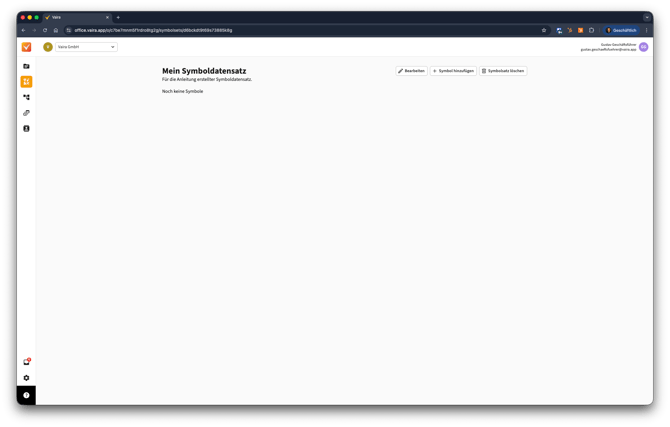Click the Bearbeiten button
Viewport: 670px width, 427px height.
(x=411, y=71)
